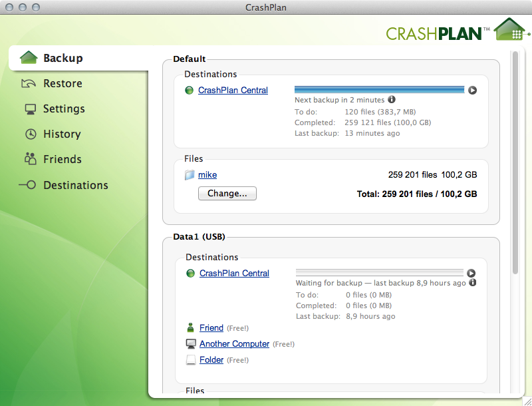Open CrashPlan Central link in Default set
Viewport: 532px width, 406px height.
(233, 91)
